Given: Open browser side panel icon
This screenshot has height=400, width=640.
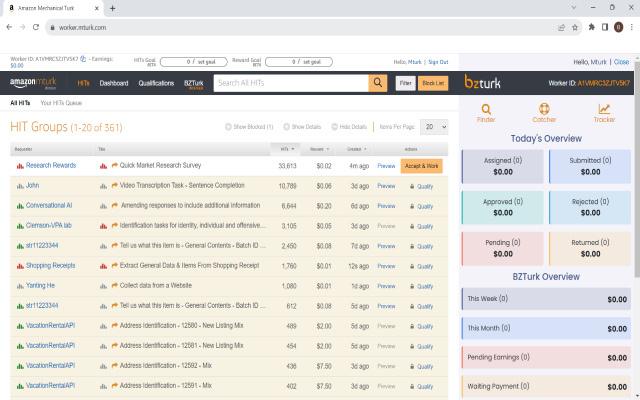Looking at the screenshot, I should (x=605, y=27).
